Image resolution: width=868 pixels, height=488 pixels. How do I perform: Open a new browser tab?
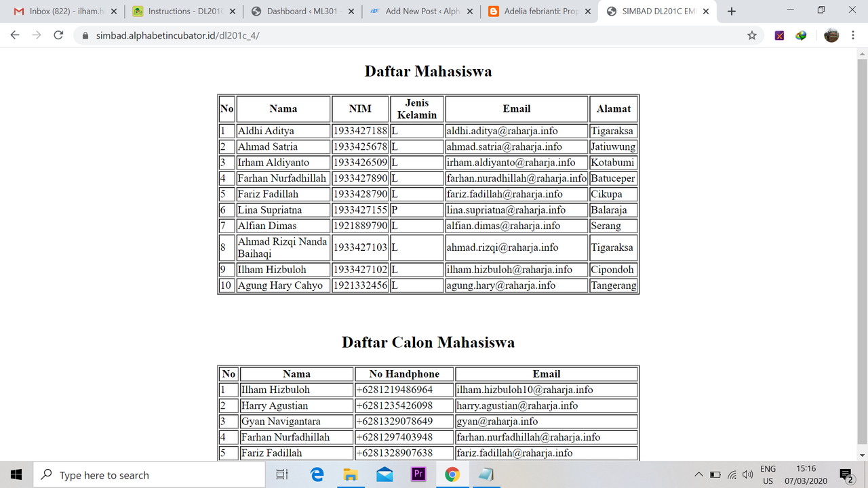click(x=731, y=12)
